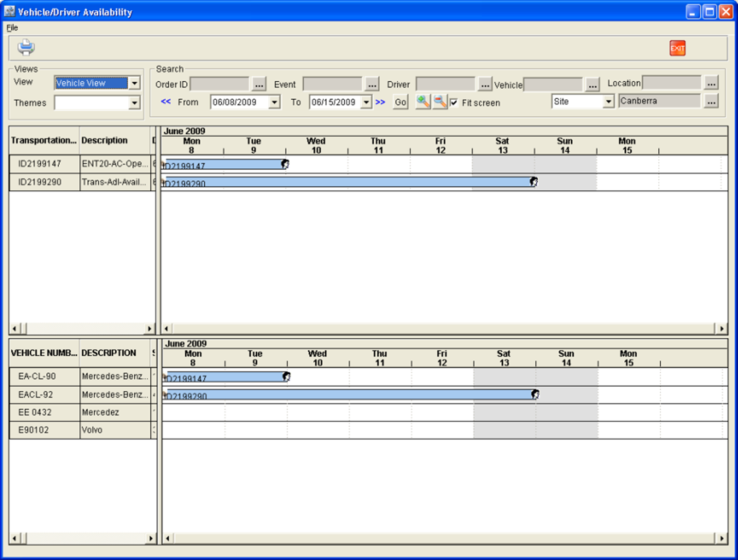Go to previous date range arrows
Image resolution: width=738 pixels, height=560 pixels.
point(166,102)
